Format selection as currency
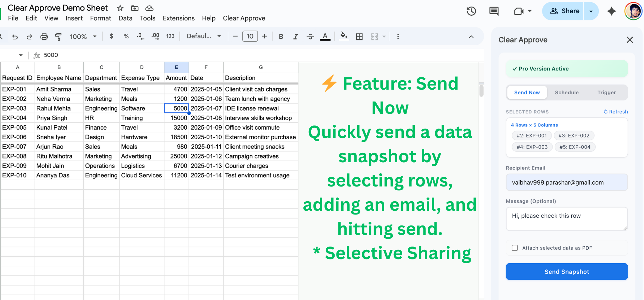The height and width of the screenshot is (300, 644). (111, 36)
